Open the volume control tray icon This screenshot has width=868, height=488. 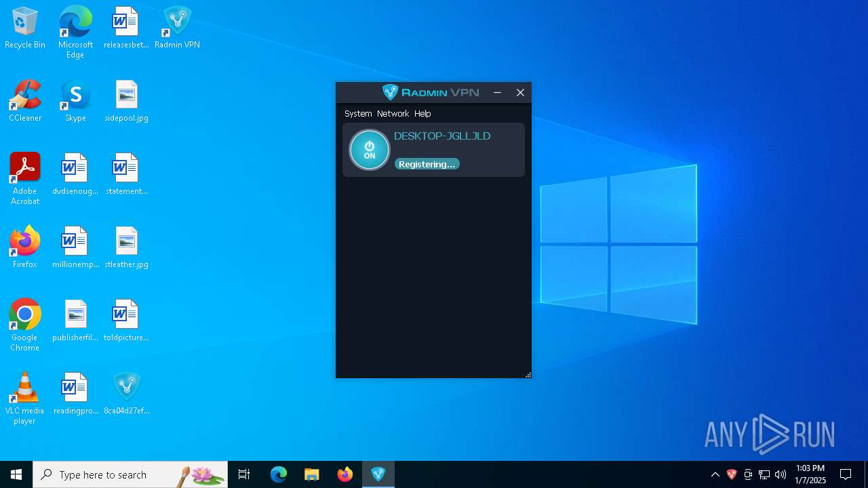tap(781, 474)
